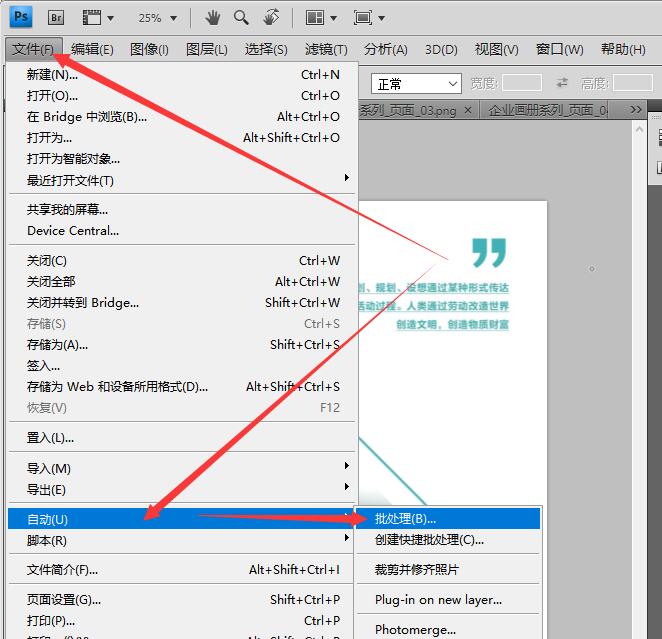
Task: Open the 图层(L) menu
Action: pyautogui.click(x=206, y=49)
